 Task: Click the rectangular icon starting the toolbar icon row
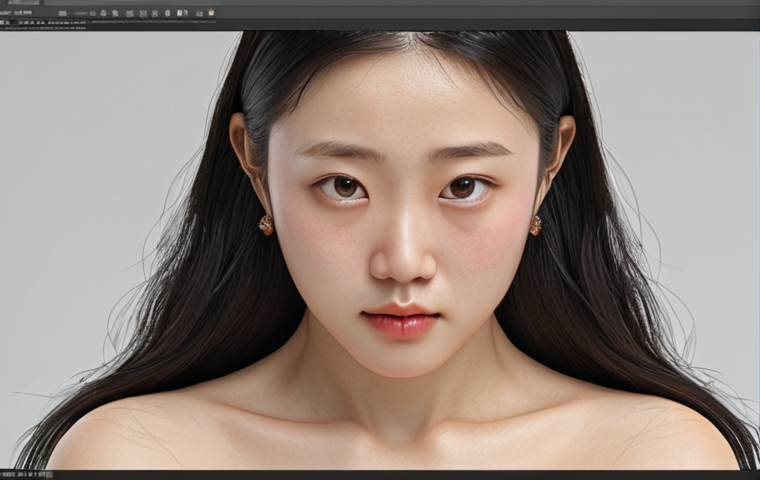point(63,14)
